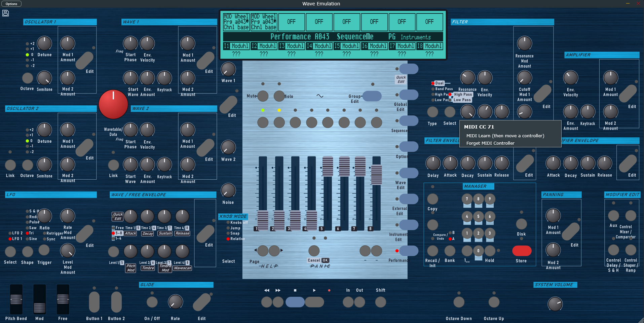Start playback with the play transport button
Viewport: 644px width, 323px height.
click(314, 302)
